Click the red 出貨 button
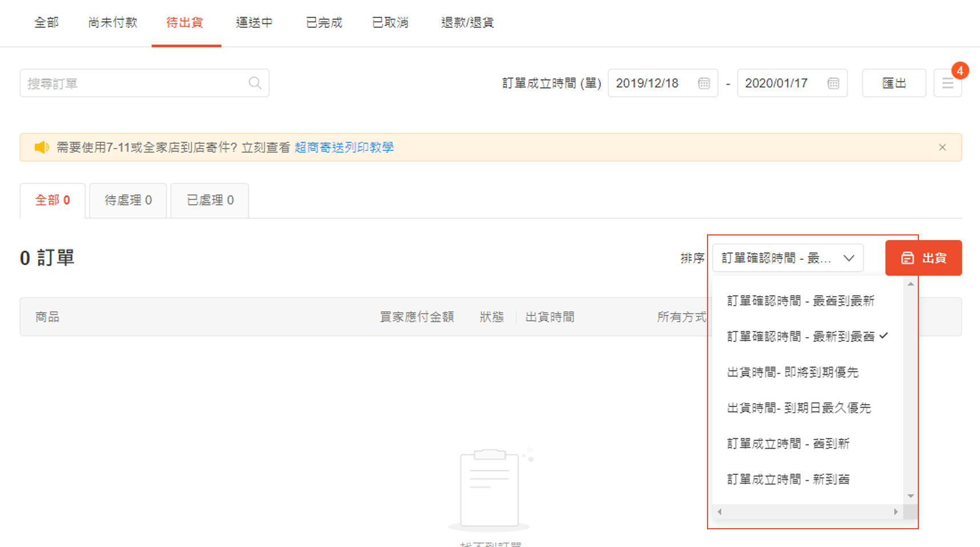980x547 pixels. [x=923, y=258]
